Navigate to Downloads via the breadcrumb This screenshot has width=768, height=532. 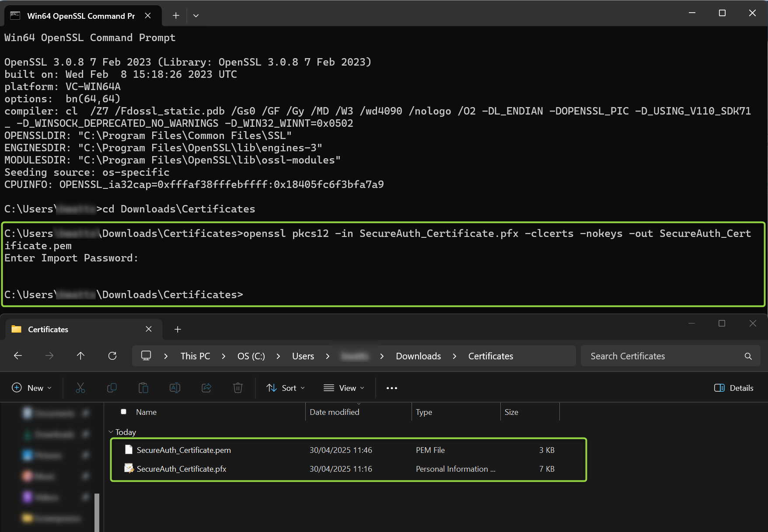coord(418,356)
